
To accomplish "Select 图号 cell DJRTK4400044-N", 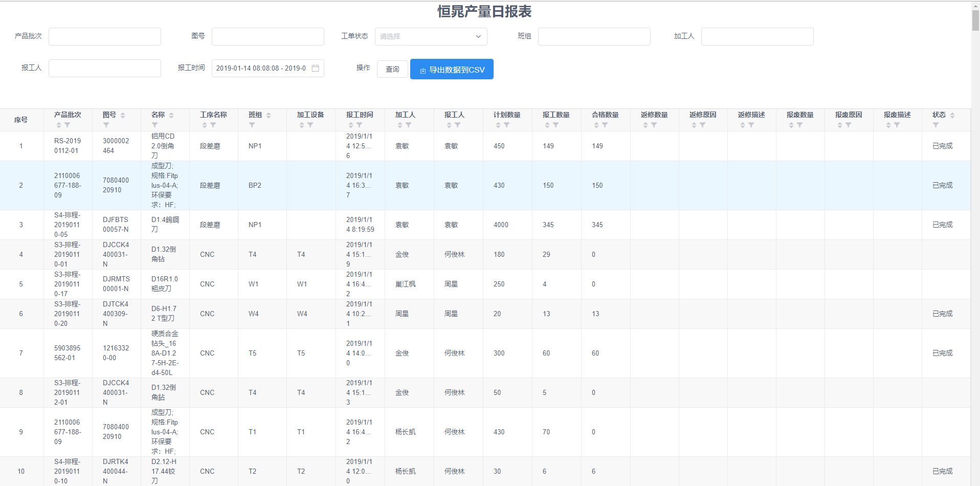I will pos(116,471).
